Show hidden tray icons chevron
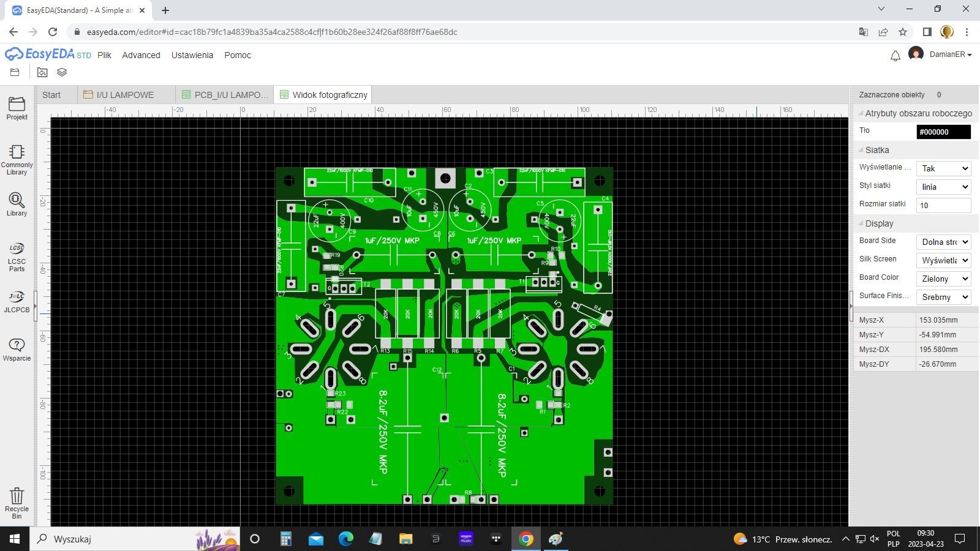The image size is (980, 551). point(845,539)
